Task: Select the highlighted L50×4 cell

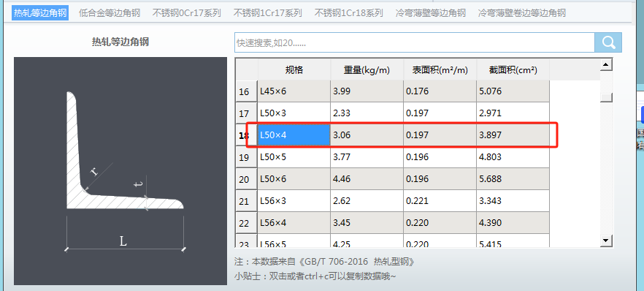Action: (x=294, y=135)
